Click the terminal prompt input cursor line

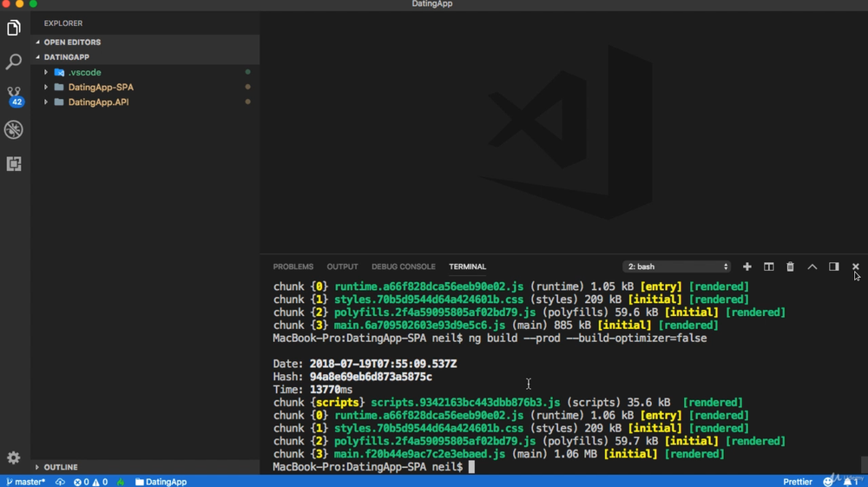(x=471, y=467)
